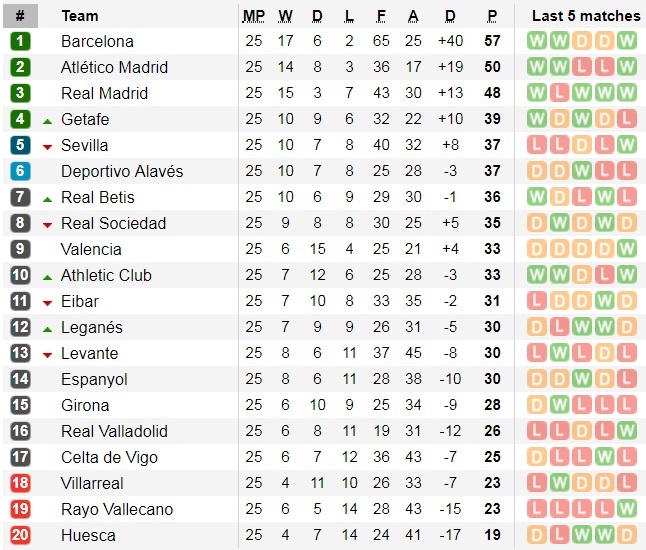Open the Valencia team link
This screenshot has height=550, width=646.
91,249
